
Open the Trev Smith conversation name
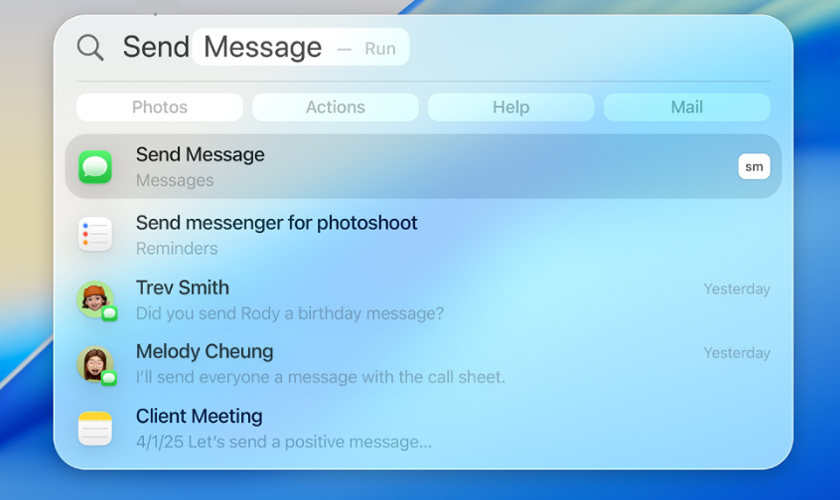(182, 288)
